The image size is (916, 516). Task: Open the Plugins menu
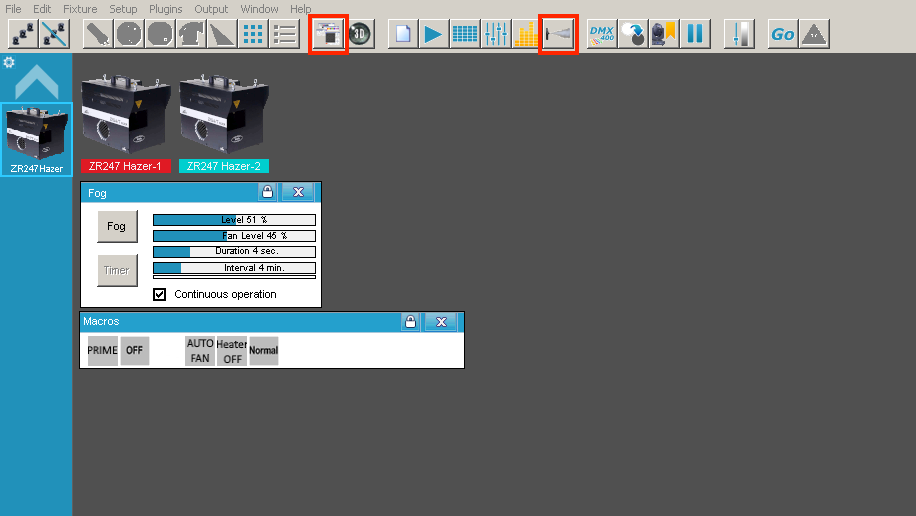pos(165,9)
